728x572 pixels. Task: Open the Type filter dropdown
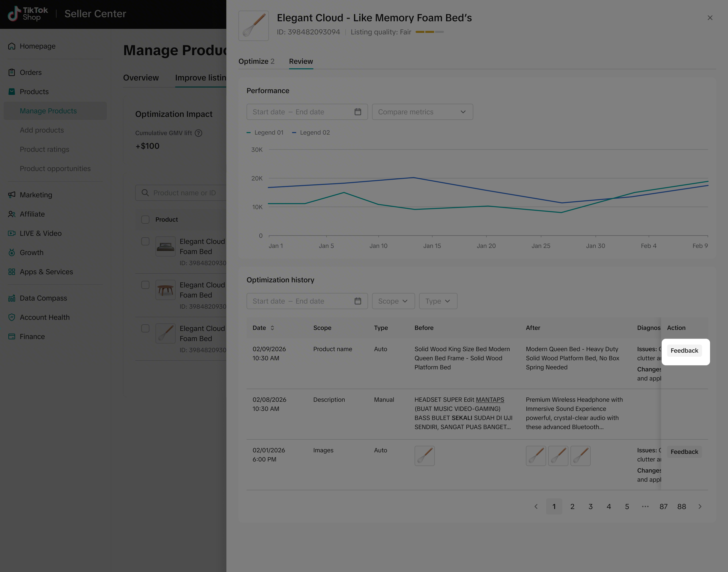point(438,301)
